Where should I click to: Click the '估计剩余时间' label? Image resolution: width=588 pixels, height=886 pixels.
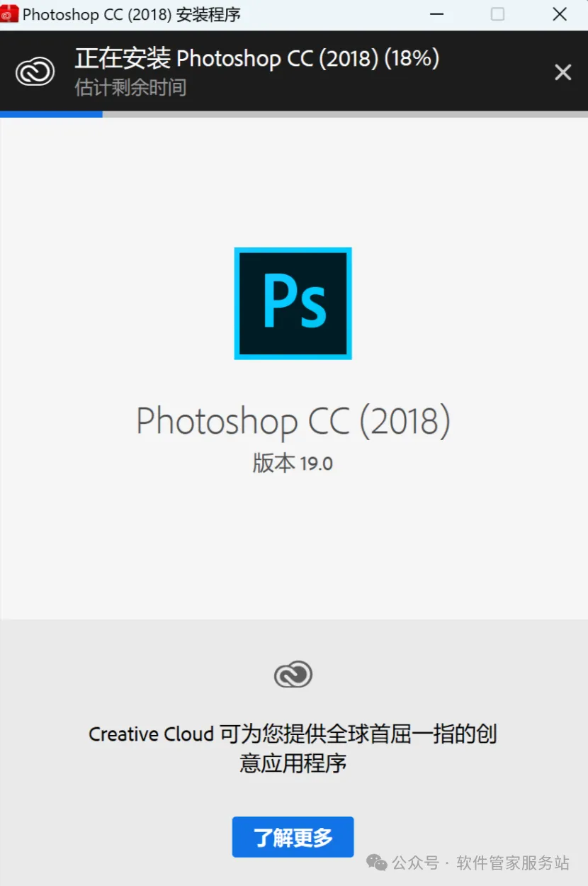click(130, 88)
